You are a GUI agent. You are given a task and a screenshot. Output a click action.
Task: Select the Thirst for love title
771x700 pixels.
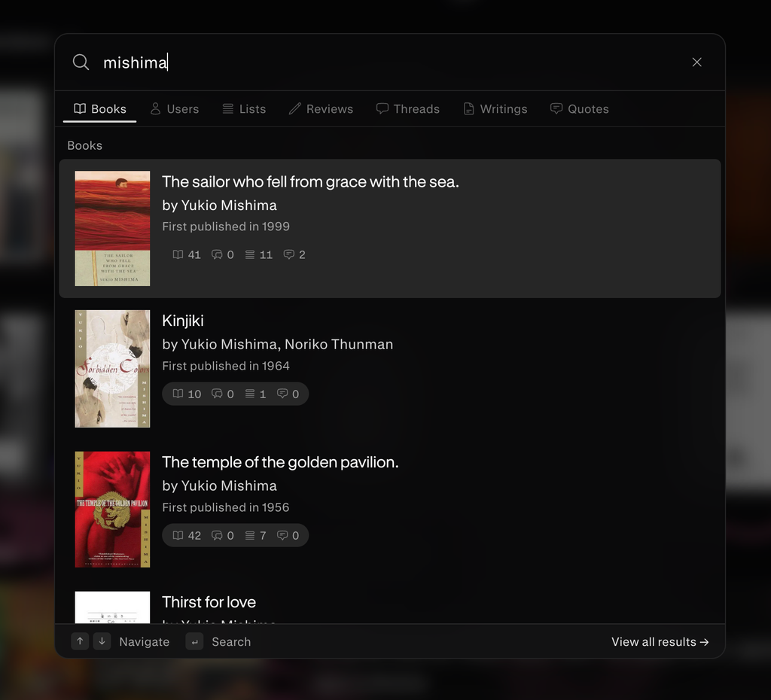click(209, 602)
